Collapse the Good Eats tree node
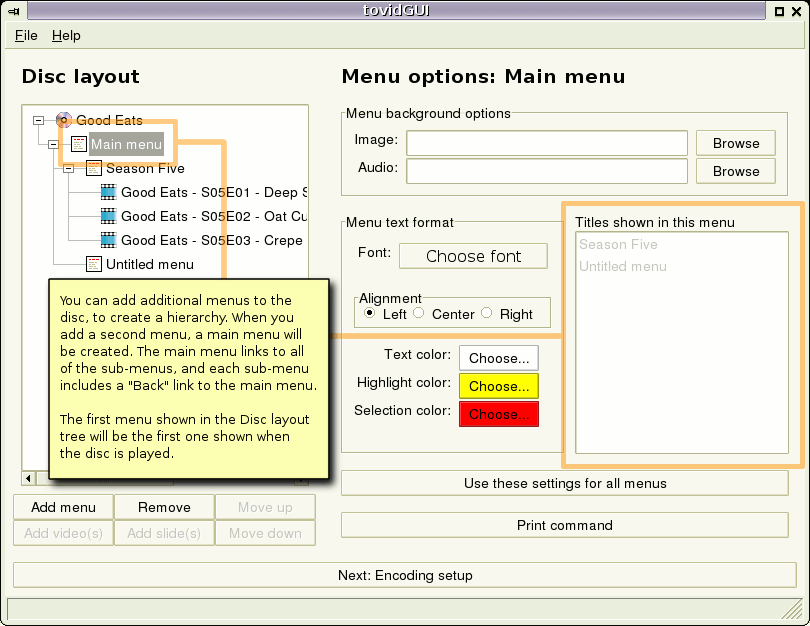Viewport: 810px width, 626px height. coord(39,119)
